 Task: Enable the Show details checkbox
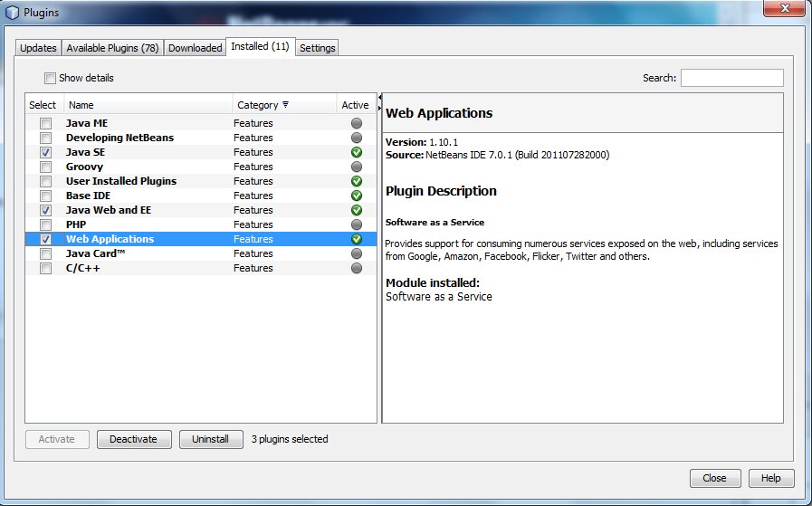point(50,78)
